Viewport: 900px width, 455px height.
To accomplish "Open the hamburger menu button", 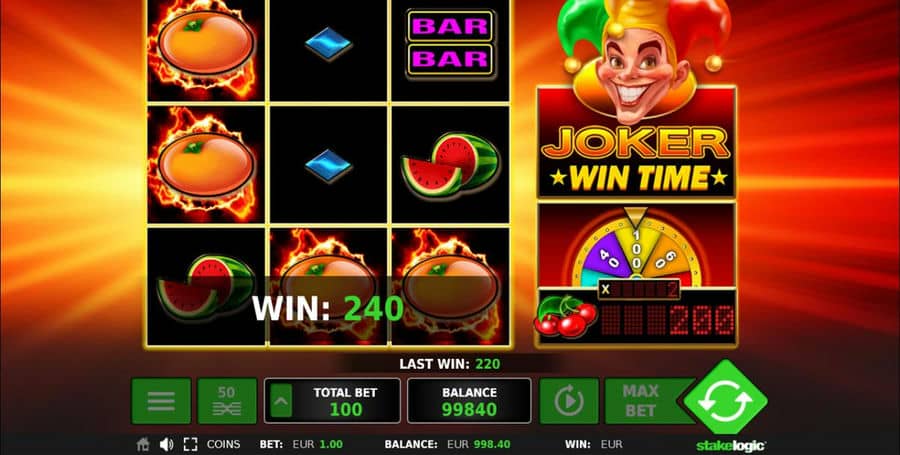I will coord(161,401).
